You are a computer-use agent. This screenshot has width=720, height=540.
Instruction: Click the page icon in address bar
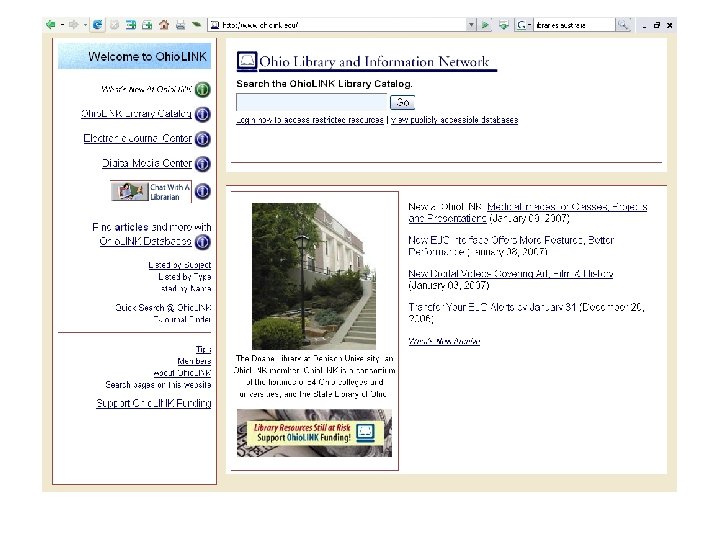pyautogui.click(x=214, y=25)
